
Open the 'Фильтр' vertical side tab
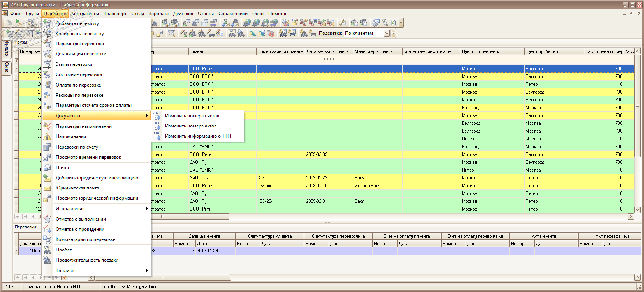(7, 48)
